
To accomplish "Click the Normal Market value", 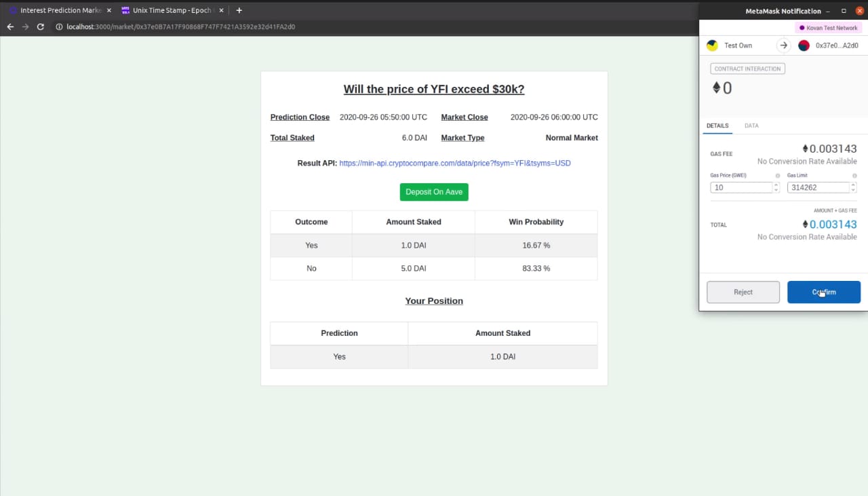I will pyautogui.click(x=572, y=138).
